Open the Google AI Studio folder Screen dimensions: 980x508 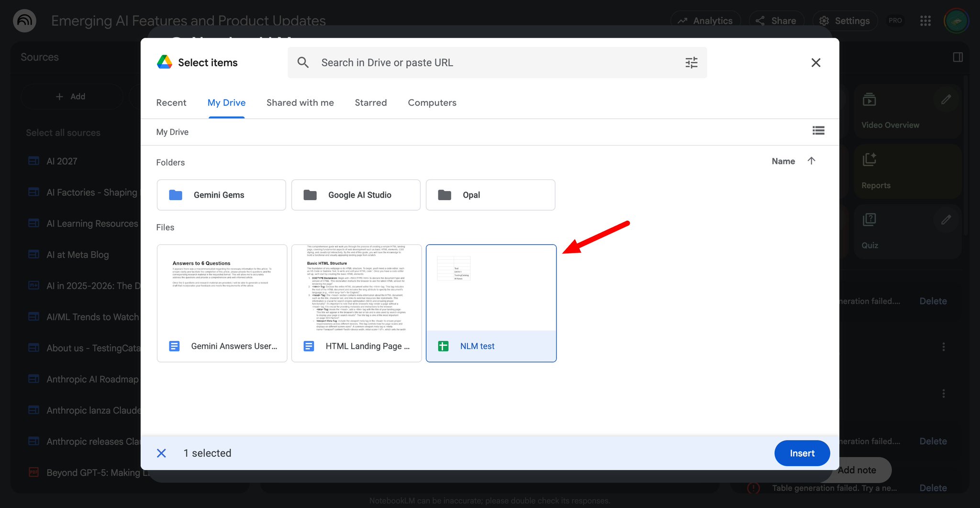tap(356, 195)
